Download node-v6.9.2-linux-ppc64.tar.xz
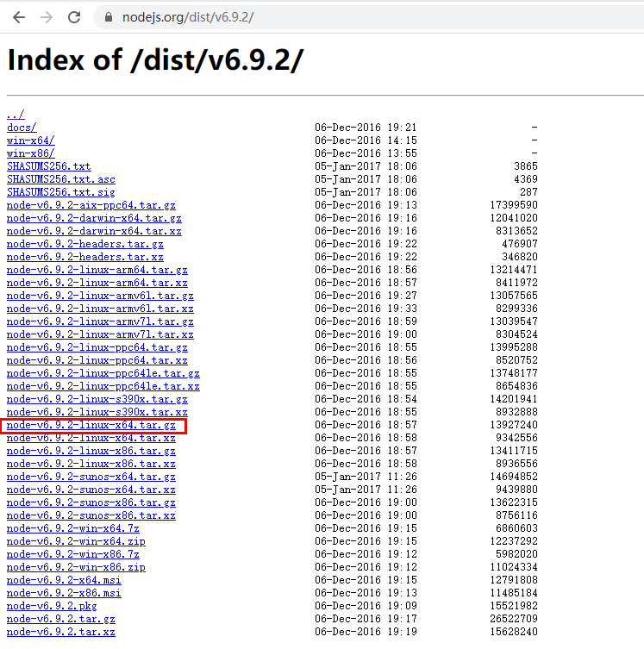 (97, 360)
